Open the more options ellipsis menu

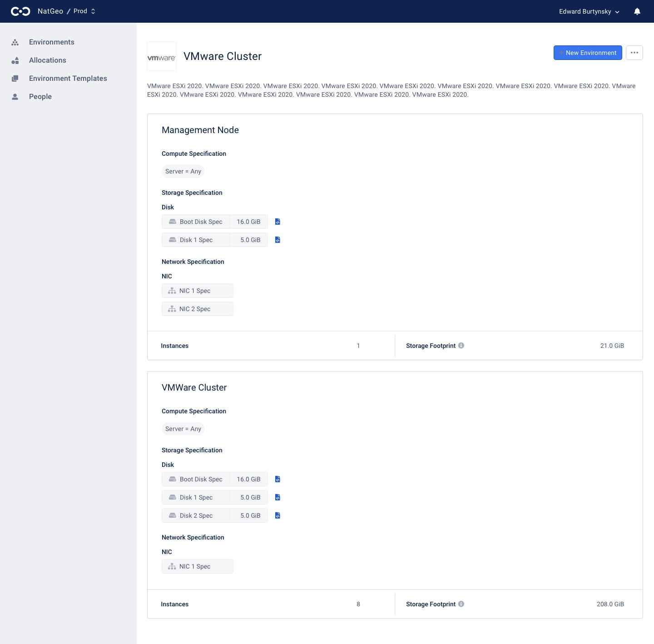[x=634, y=53]
